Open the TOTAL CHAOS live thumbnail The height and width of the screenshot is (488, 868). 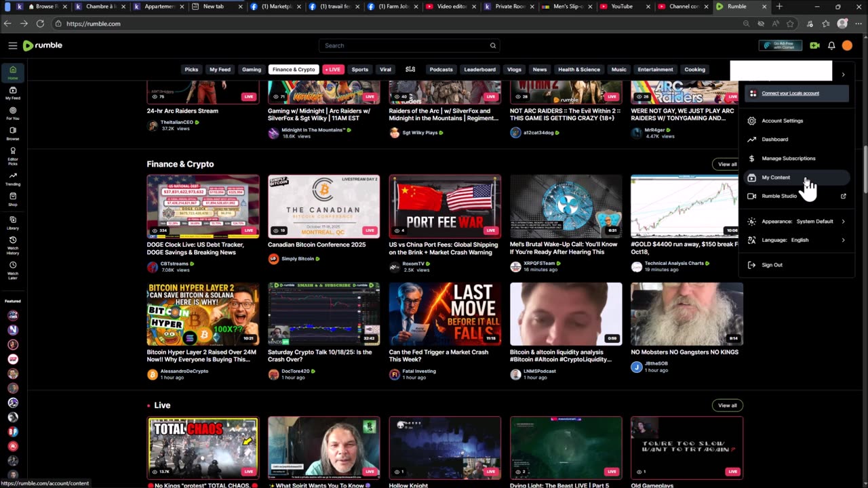click(203, 447)
